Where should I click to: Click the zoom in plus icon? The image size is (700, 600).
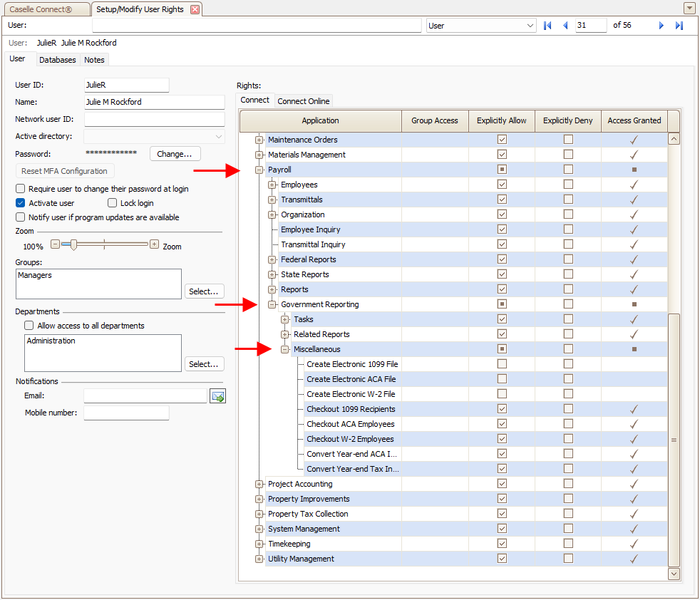point(154,244)
